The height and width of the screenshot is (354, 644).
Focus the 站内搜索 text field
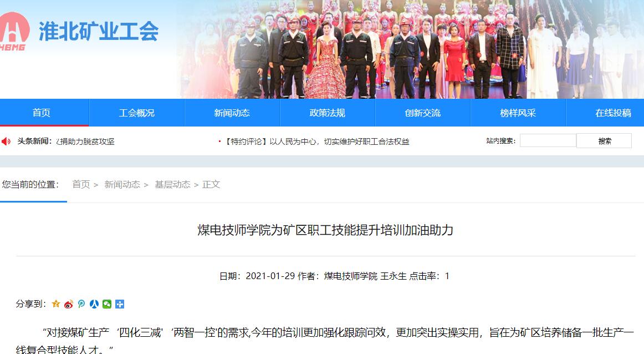548,140
